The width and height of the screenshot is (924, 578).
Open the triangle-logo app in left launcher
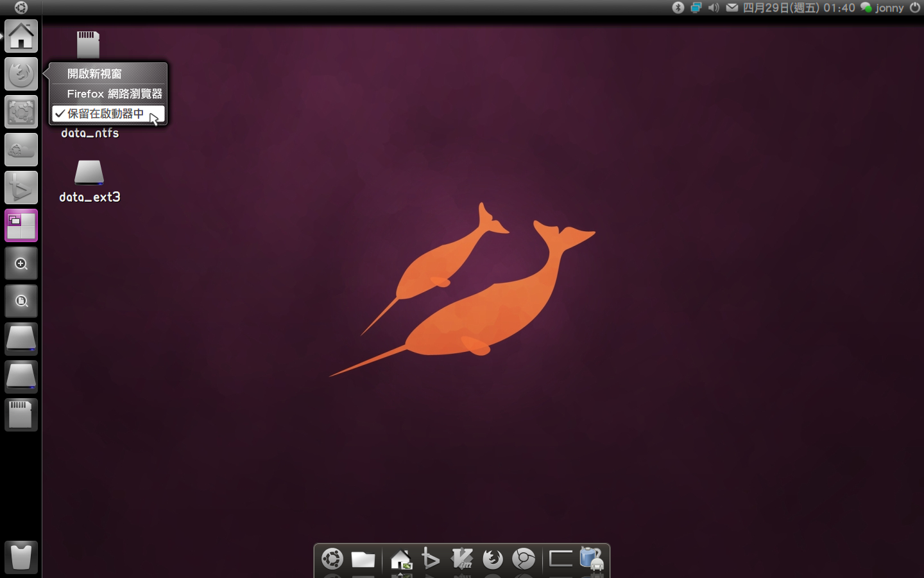pyautogui.click(x=21, y=188)
